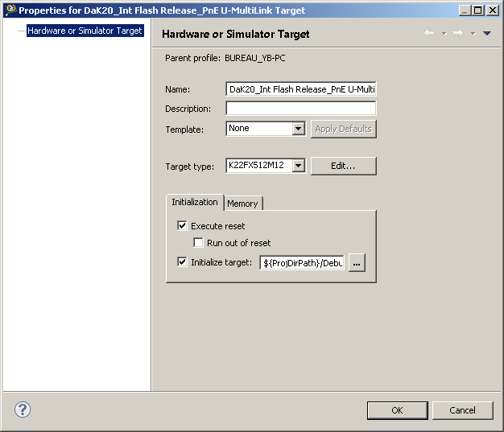Click the Cancel button
Viewport: 504px width, 432px height.
pyautogui.click(x=462, y=410)
